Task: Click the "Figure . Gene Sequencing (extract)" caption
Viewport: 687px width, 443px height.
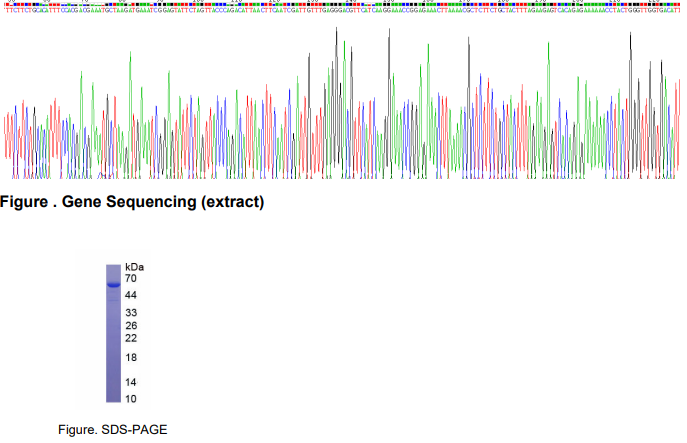Action: tap(132, 202)
